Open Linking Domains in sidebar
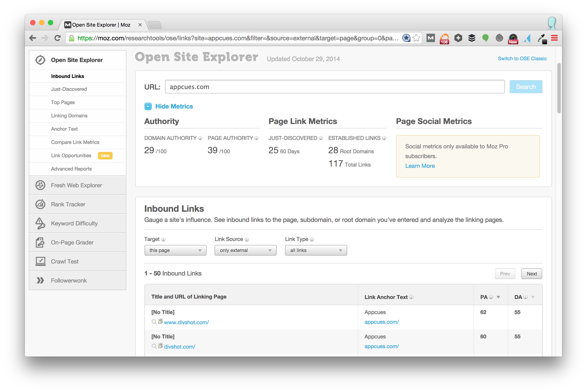This screenshot has width=587, height=392. 69,116
